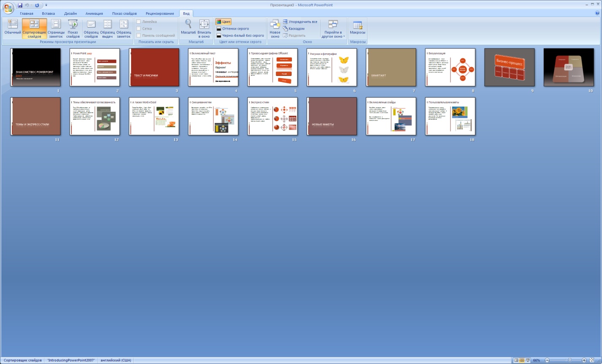
Task: Select slide 13 А также Word и Excel
Action: [154, 116]
